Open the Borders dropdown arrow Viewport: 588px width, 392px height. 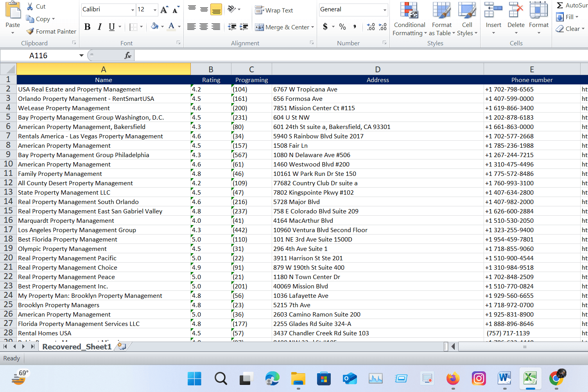click(141, 27)
